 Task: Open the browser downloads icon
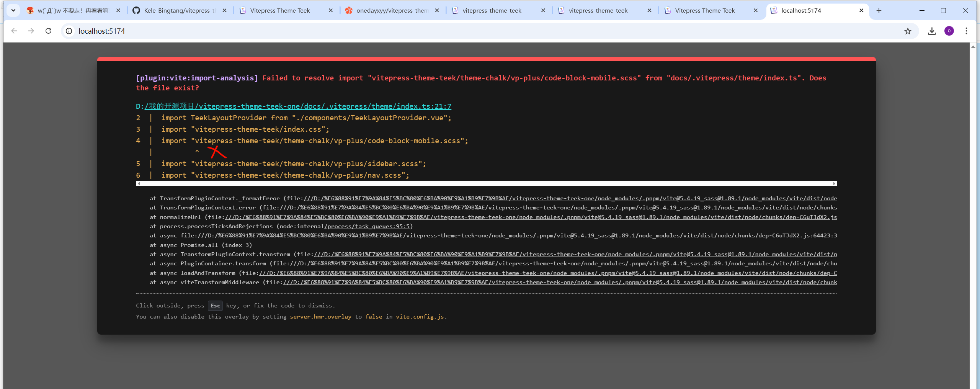coord(932,31)
